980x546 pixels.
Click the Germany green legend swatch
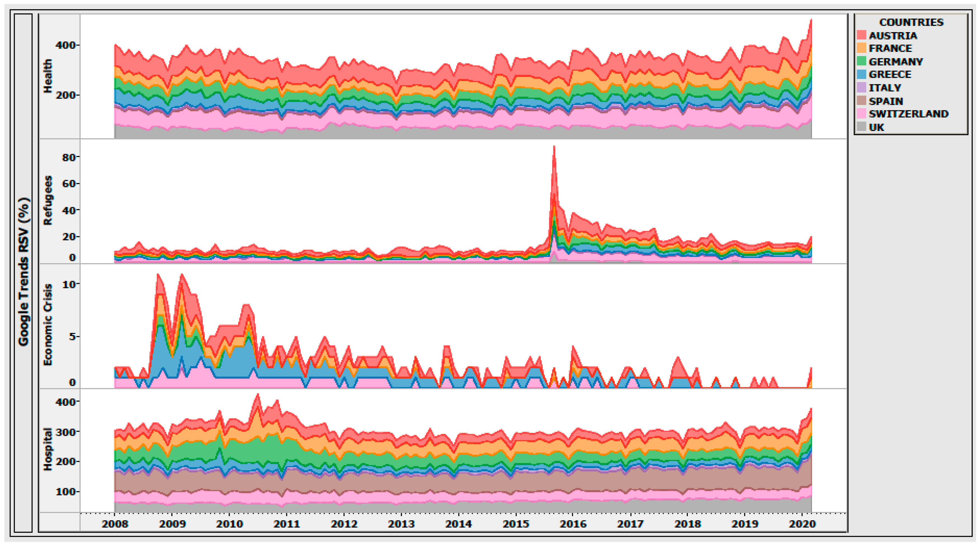click(x=862, y=61)
